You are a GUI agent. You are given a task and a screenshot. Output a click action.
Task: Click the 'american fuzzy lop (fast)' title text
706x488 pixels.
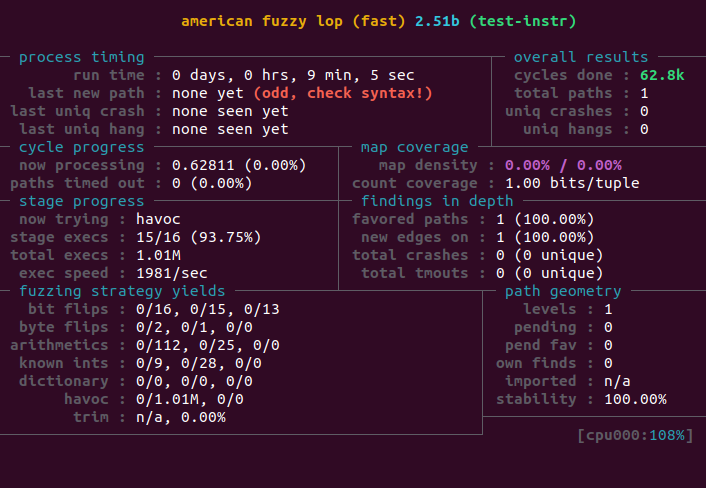point(293,21)
